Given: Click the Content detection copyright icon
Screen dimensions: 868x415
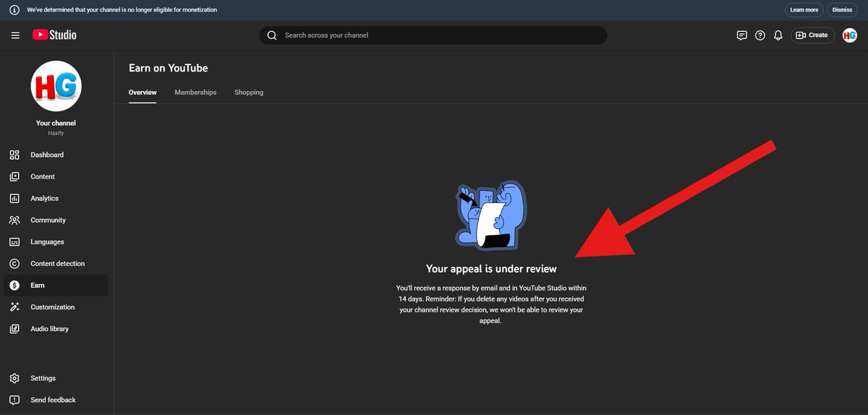Looking at the screenshot, I should [x=14, y=263].
